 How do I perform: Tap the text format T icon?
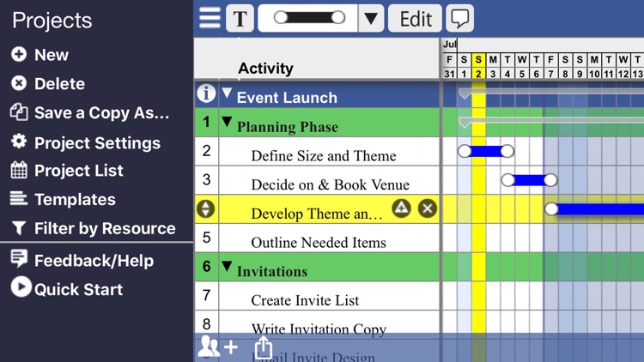240,18
